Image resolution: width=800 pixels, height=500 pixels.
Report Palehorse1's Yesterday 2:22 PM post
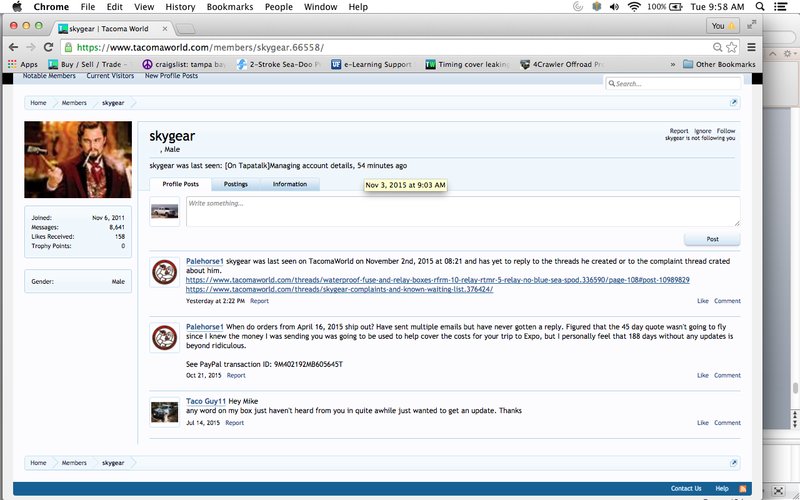pyautogui.click(x=259, y=301)
